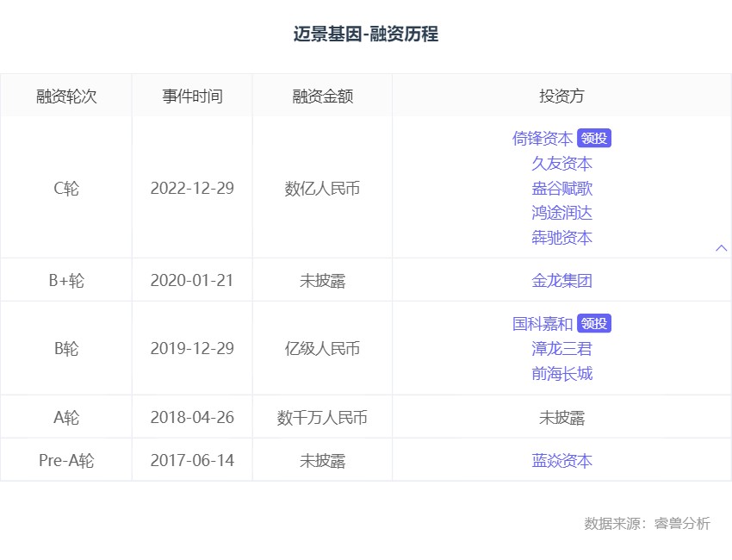Select the Pre-A轮 round cell
Viewport: 732px width, 560px height.
coord(66,461)
